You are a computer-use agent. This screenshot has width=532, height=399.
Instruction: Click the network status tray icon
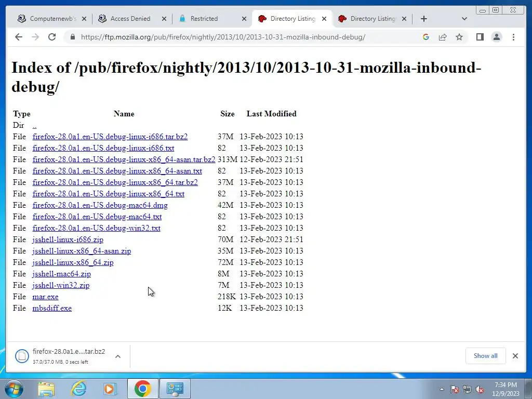(x=467, y=390)
